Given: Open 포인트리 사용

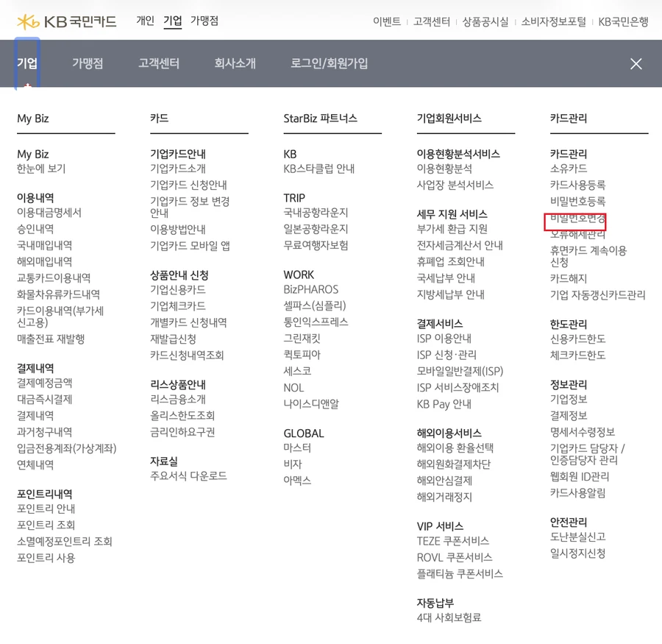Looking at the screenshot, I should 46,558.
